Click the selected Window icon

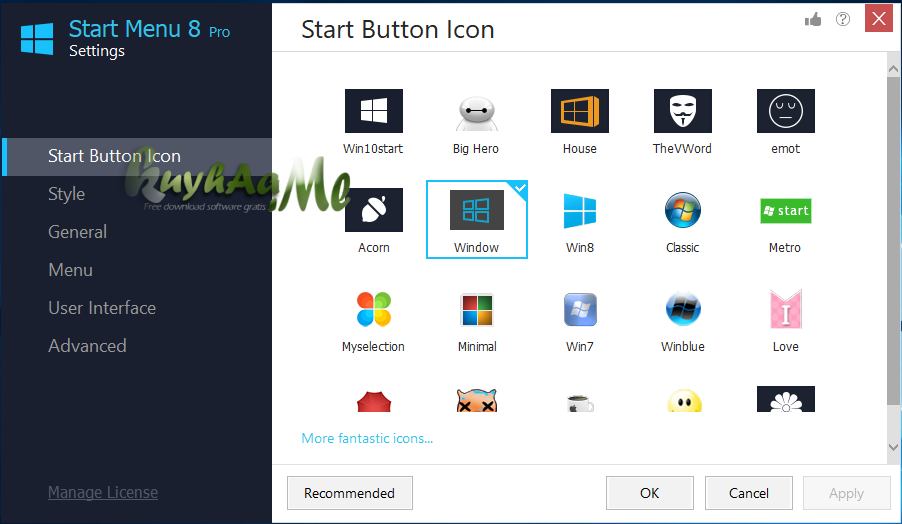476,219
